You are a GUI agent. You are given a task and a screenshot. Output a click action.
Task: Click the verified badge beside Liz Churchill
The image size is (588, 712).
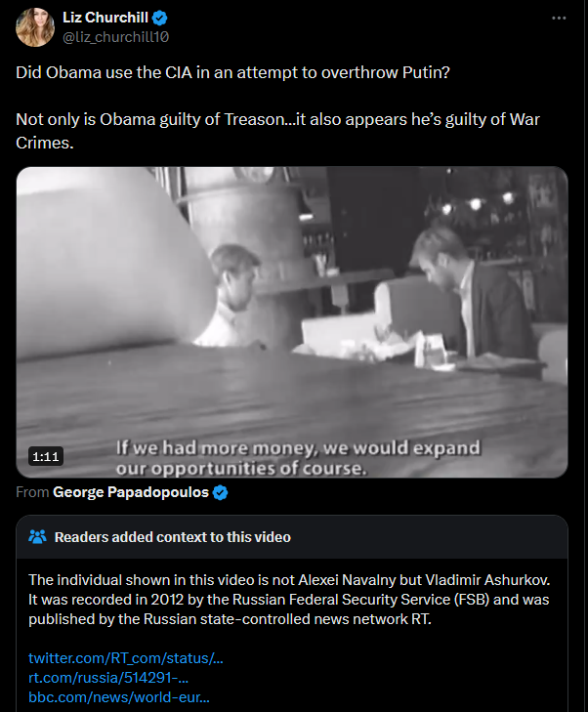point(159,19)
